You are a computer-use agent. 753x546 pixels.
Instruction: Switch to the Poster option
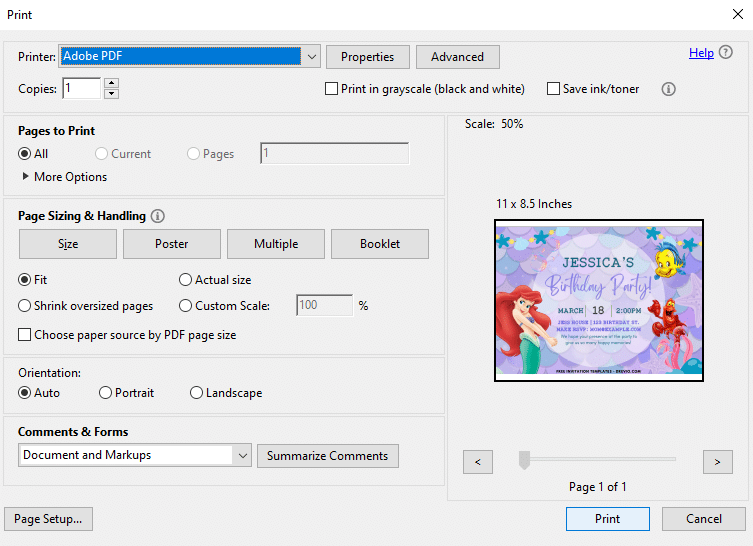pyautogui.click(x=172, y=244)
